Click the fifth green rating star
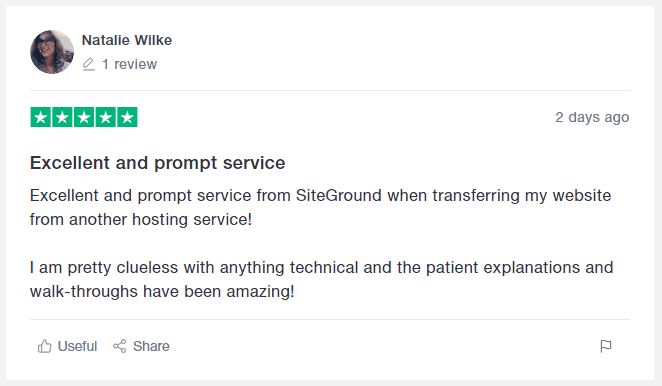 (128, 117)
